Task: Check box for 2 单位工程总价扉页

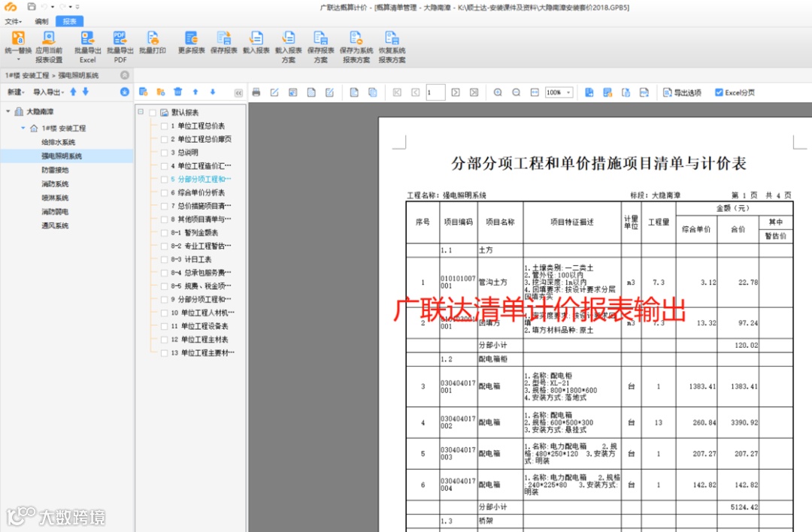Action: coord(164,139)
